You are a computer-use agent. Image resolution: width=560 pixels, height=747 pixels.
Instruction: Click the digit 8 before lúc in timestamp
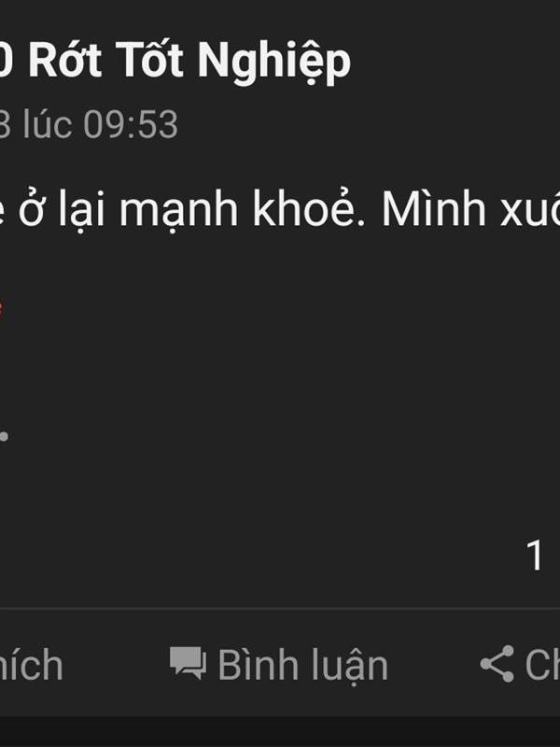pos(5,124)
